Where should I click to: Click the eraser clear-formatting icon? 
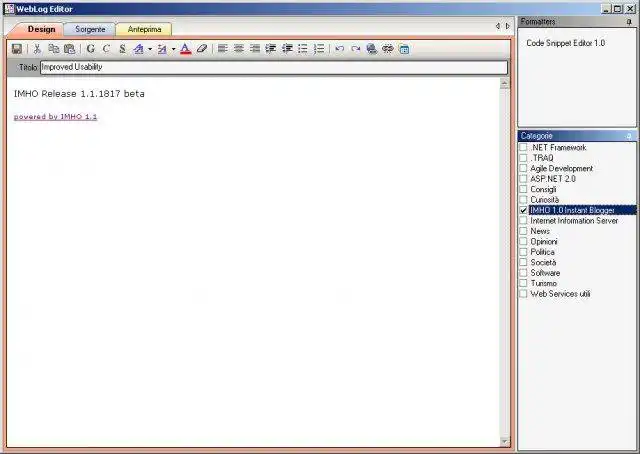[x=202, y=49]
